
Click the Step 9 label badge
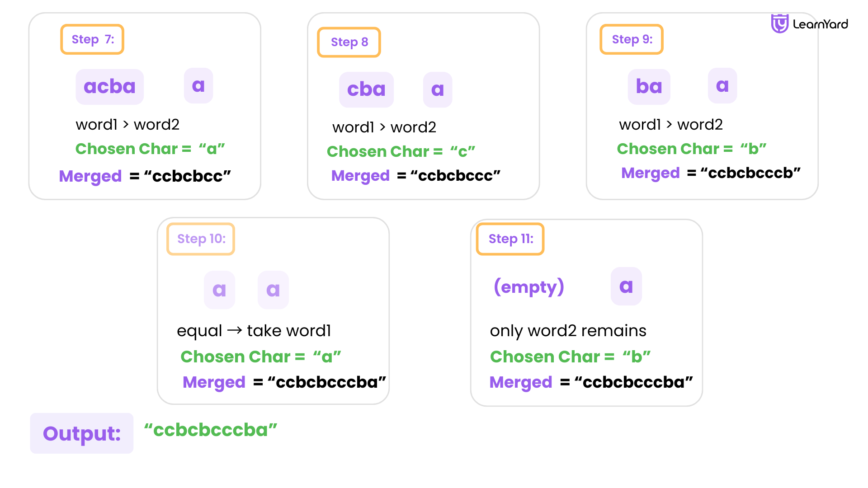pyautogui.click(x=632, y=39)
